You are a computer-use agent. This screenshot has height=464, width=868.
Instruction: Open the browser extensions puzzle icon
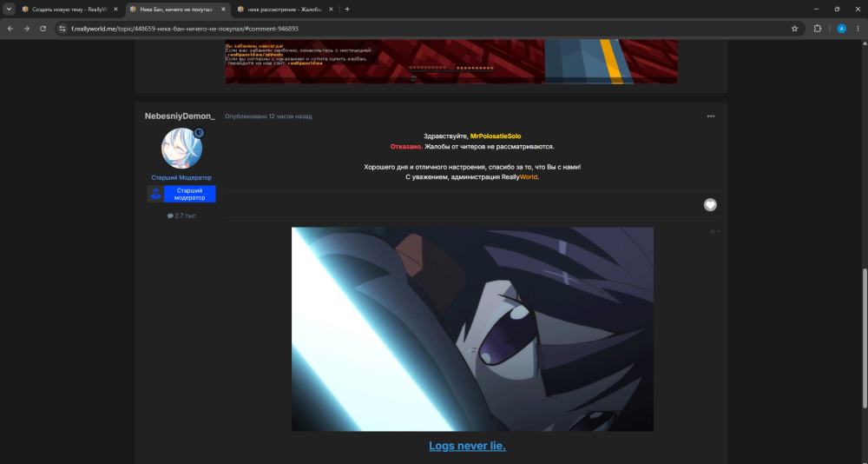click(817, 29)
